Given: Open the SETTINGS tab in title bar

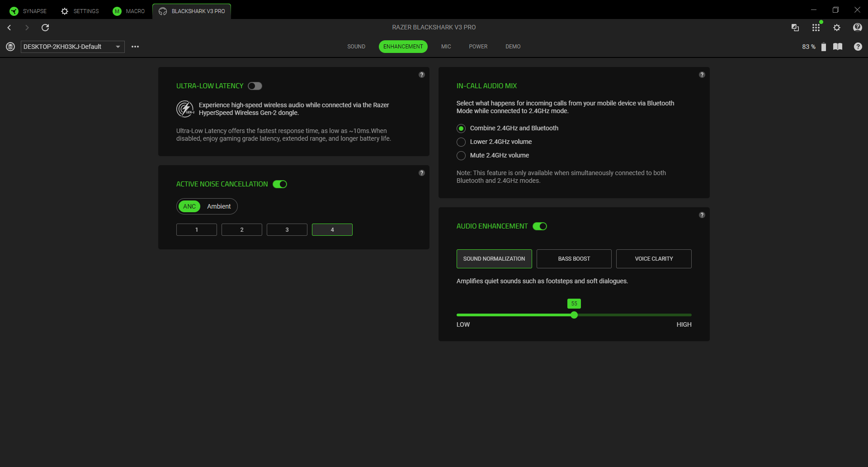Looking at the screenshot, I should click(x=80, y=11).
